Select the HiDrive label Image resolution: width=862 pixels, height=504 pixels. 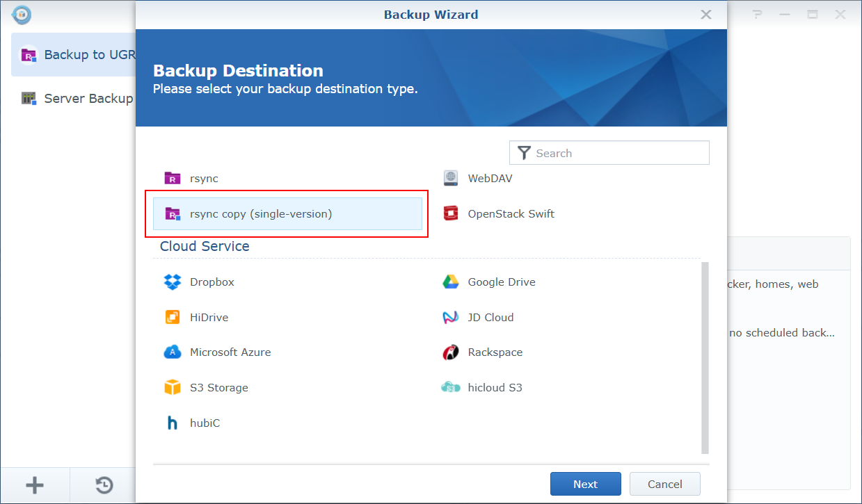[x=209, y=318]
